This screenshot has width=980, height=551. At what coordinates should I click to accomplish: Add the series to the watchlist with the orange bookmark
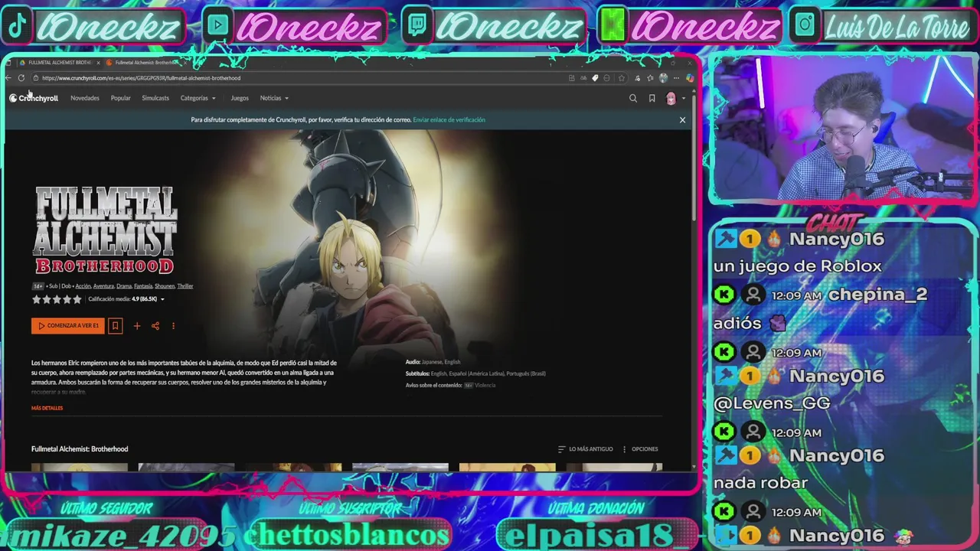click(x=115, y=326)
